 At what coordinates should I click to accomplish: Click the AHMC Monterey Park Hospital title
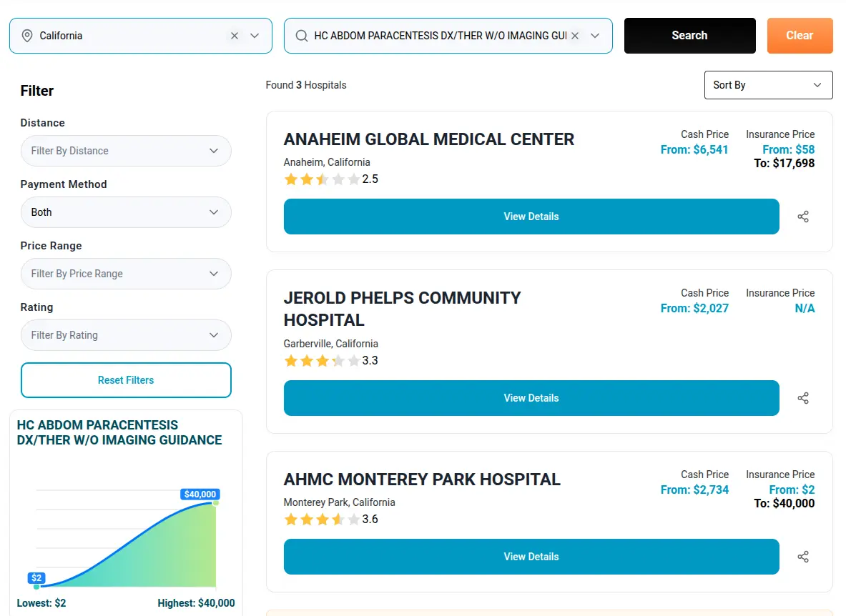[x=422, y=480]
